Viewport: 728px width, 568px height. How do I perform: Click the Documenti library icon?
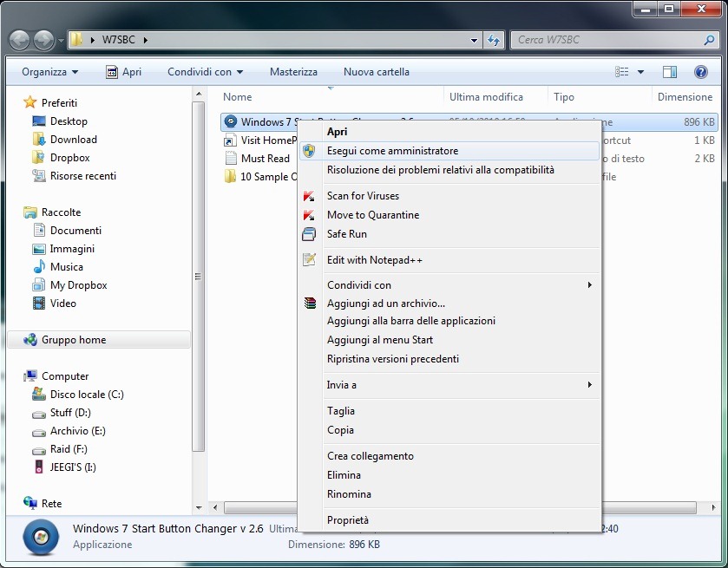[x=39, y=231]
